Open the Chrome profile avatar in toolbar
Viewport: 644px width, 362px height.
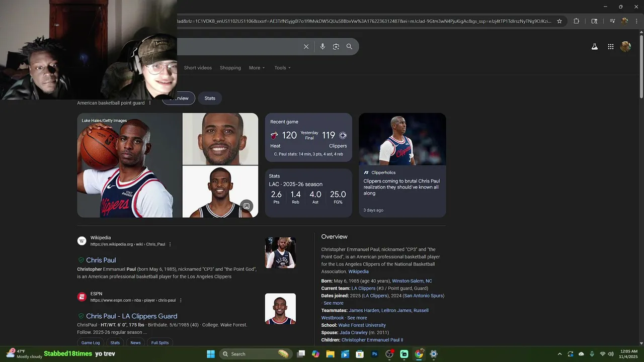[624, 21]
